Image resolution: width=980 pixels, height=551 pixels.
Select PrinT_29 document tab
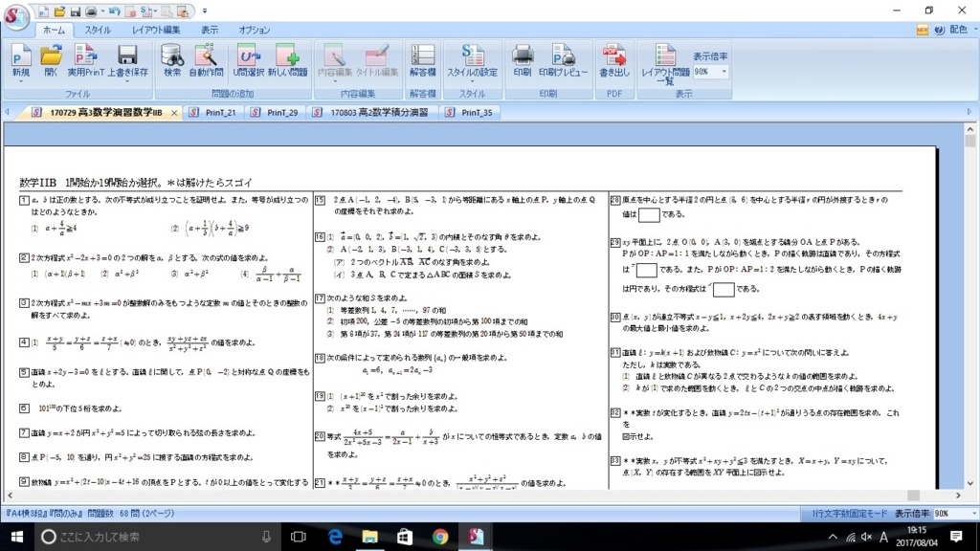coord(276,113)
